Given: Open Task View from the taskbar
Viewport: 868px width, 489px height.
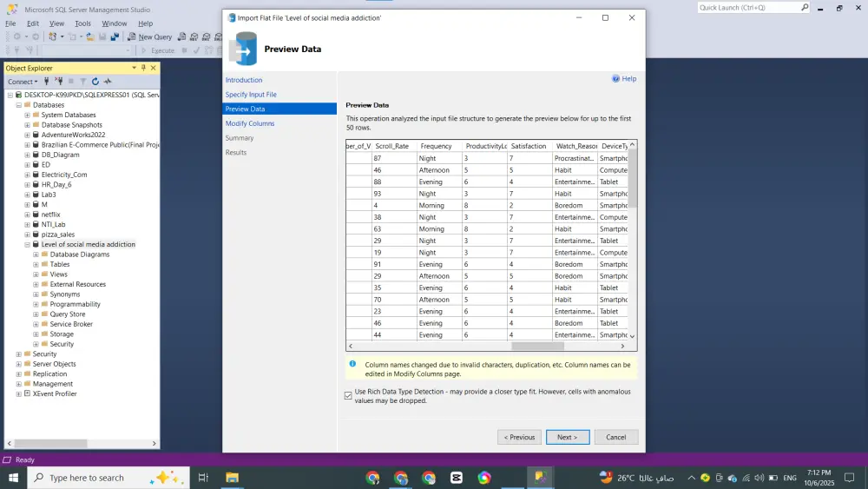Looking at the screenshot, I should click(x=203, y=478).
